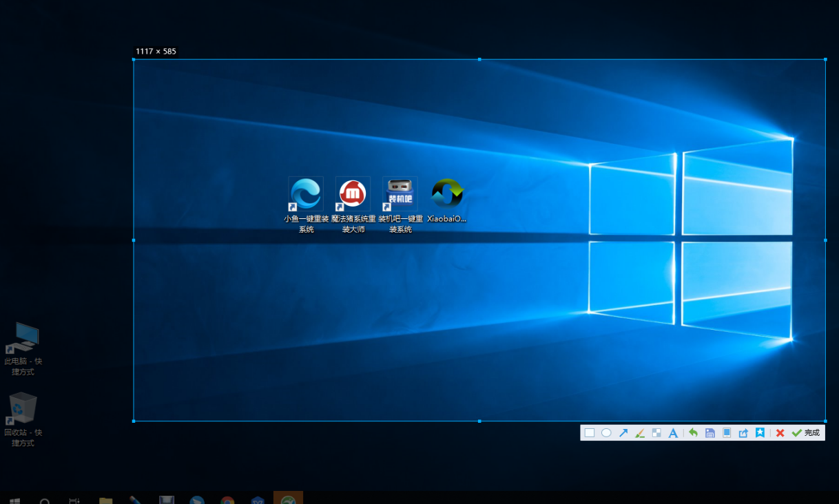Save screenshot using floppy disk icon

[x=710, y=433]
